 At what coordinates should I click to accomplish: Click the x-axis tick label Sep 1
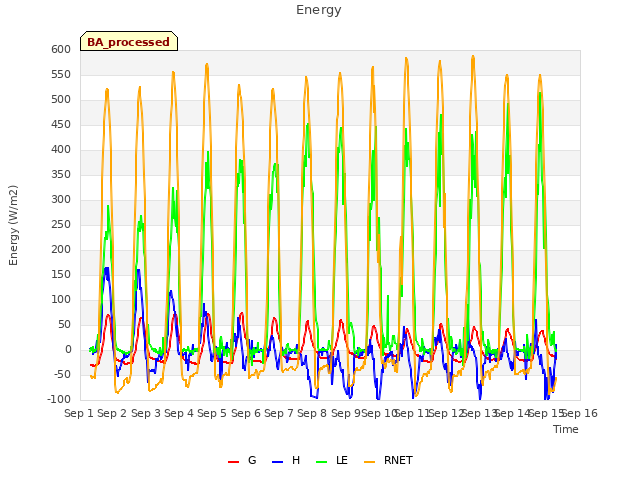(x=79, y=413)
